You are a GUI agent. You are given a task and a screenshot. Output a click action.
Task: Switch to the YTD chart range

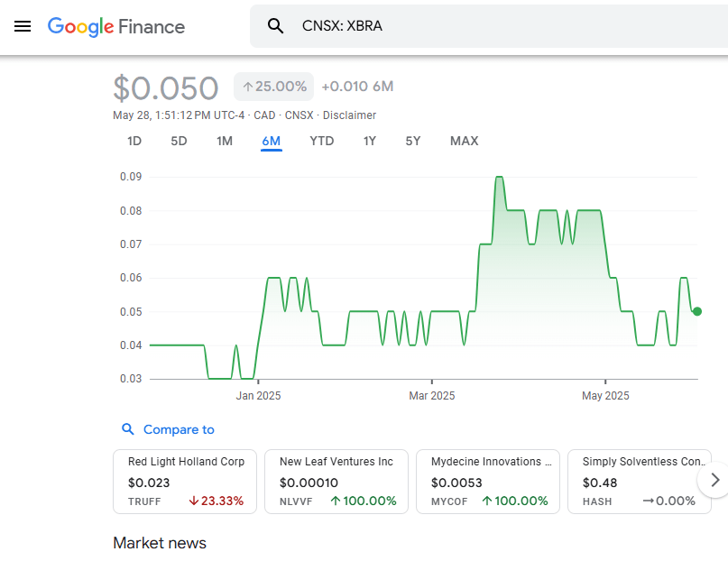point(321,141)
